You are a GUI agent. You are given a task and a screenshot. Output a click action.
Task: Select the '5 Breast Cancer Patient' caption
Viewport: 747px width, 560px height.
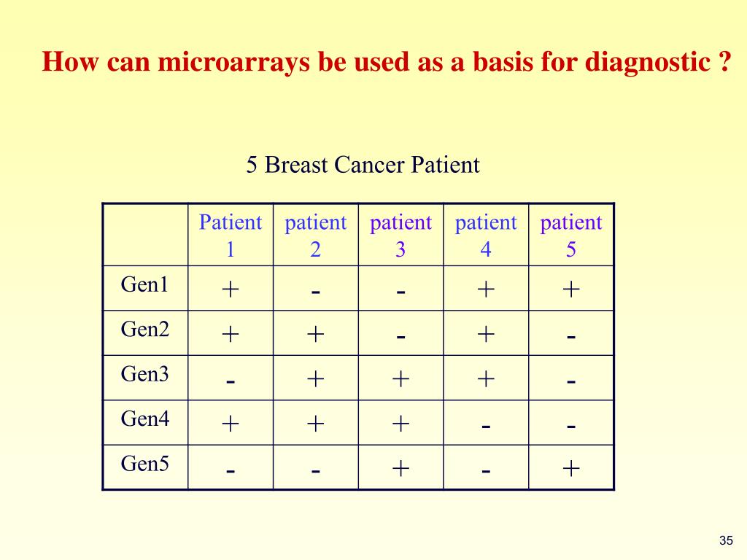tap(363, 166)
